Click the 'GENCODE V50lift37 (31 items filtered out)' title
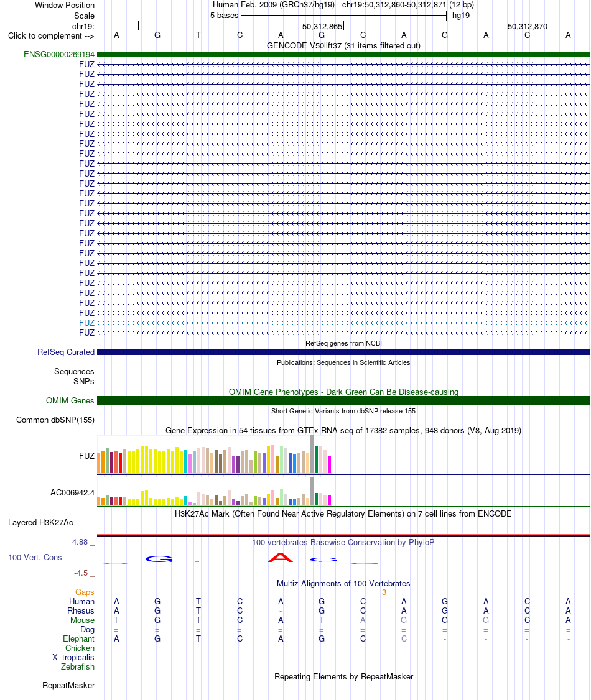 click(x=343, y=45)
